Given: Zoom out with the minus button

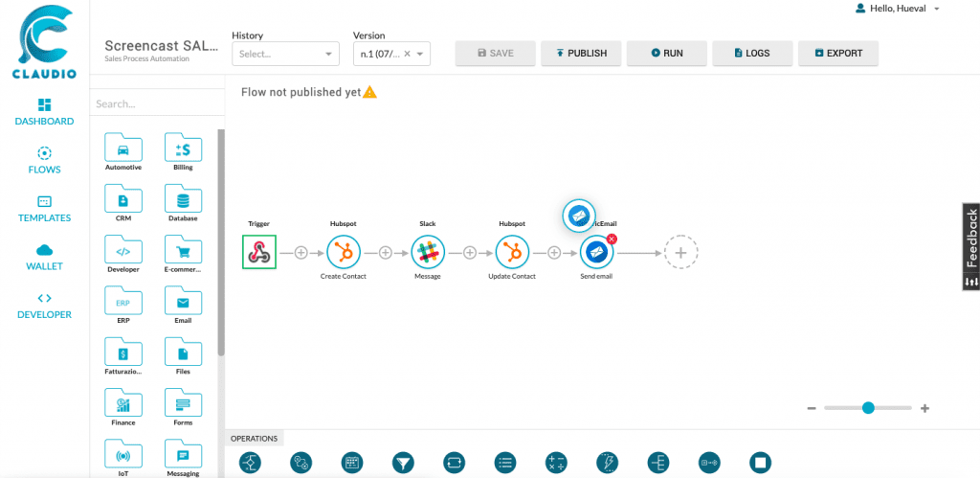Looking at the screenshot, I should [812, 409].
